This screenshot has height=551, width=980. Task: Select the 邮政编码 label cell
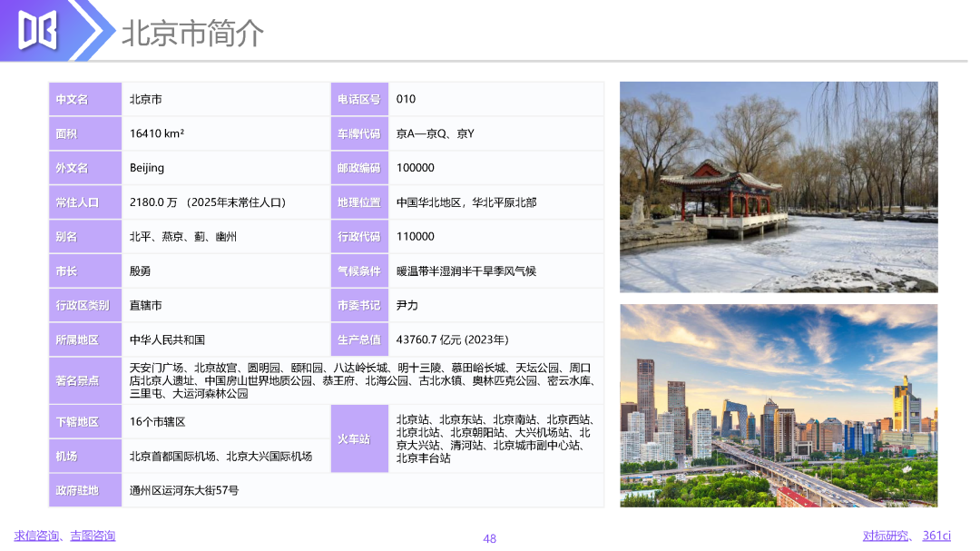[x=359, y=168]
